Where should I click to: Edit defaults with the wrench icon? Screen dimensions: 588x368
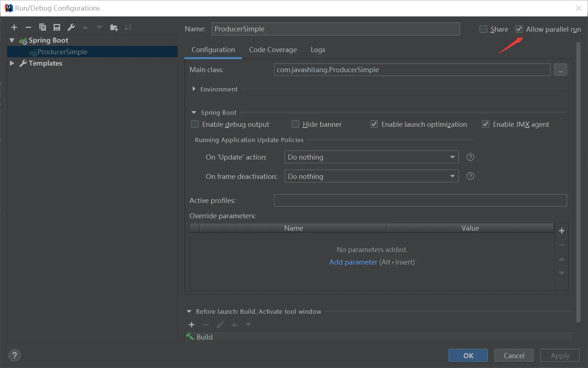coord(71,27)
